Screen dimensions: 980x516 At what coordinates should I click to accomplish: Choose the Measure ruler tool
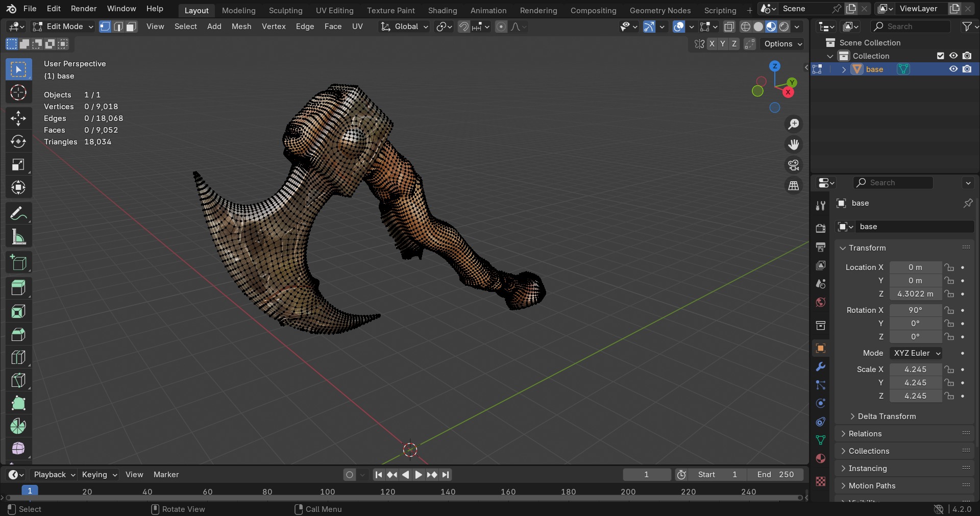(18, 237)
